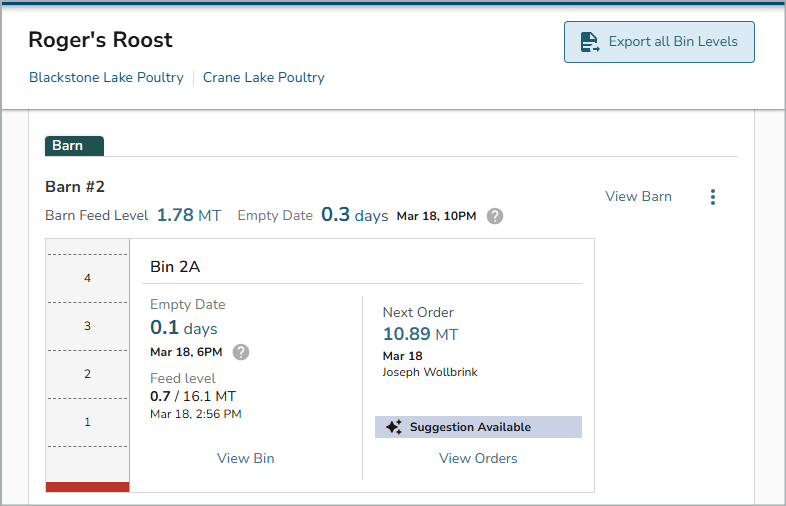786x506 pixels.
Task: Open View Bin link
Action: (x=246, y=458)
